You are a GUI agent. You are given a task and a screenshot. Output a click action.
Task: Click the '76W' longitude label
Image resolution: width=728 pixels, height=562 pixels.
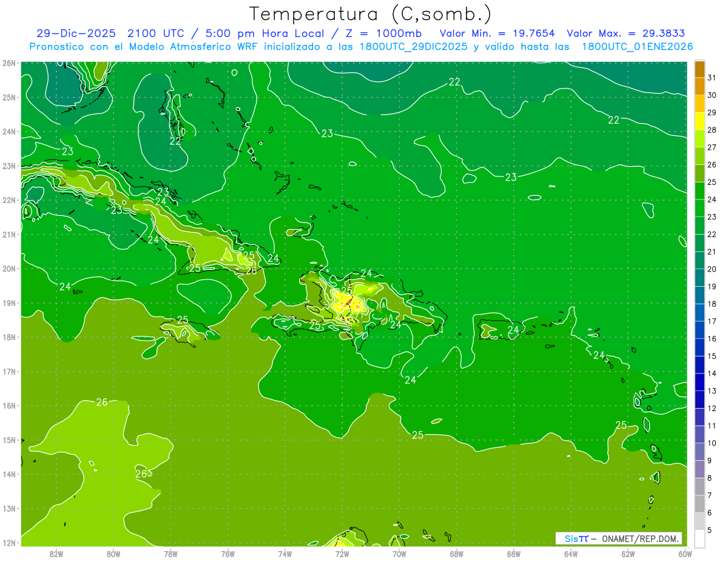(x=227, y=554)
